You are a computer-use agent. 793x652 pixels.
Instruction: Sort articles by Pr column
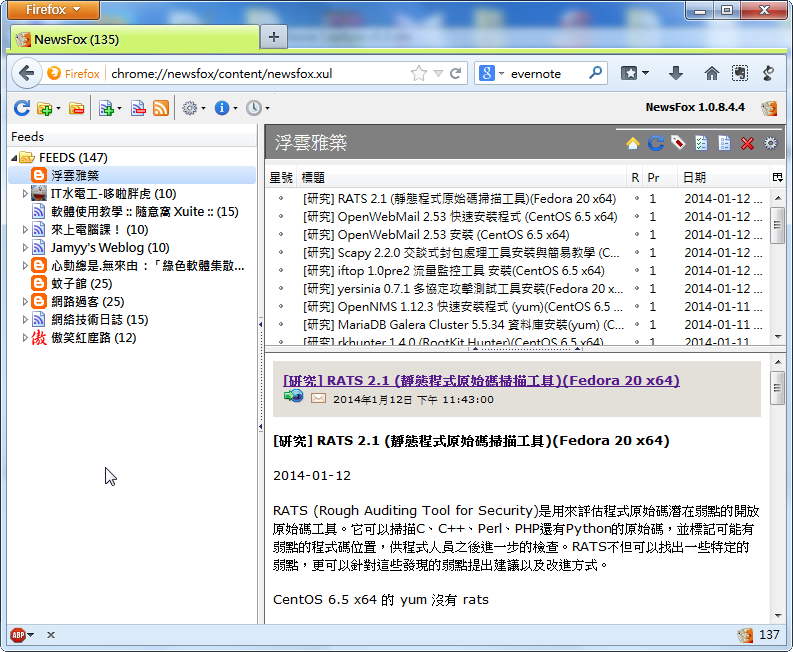tap(661, 177)
